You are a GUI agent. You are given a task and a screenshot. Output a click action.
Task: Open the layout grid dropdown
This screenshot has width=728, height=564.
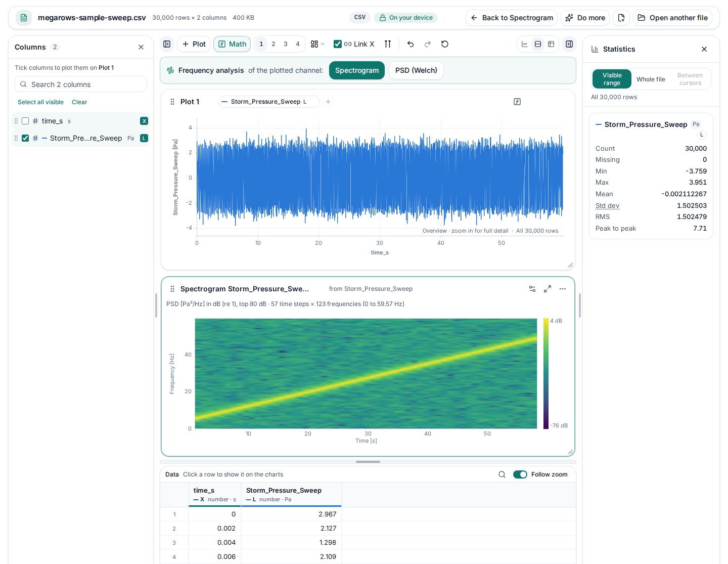pos(317,44)
